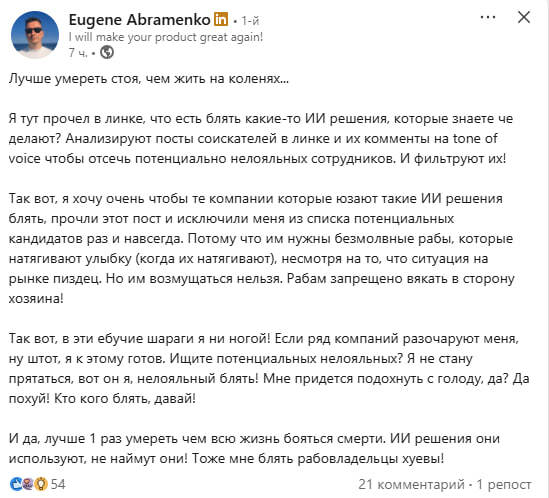Click the blue thumbs-up Like reaction icon
The height and width of the screenshot is (498, 549).
point(16,484)
